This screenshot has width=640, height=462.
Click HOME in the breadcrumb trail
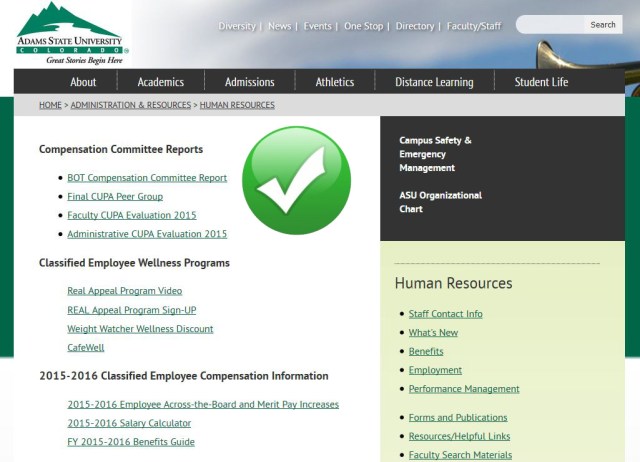pyautogui.click(x=50, y=105)
